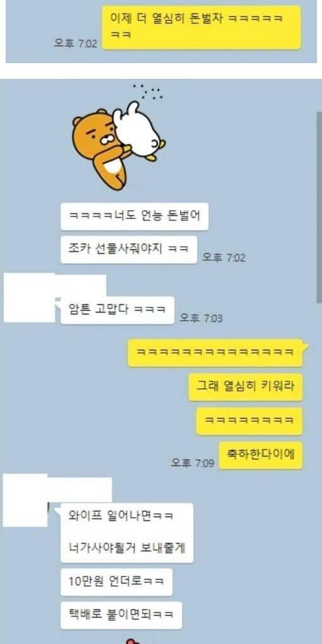Select message '조카 선물사줘야지 ㅋㅋ'
The image size is (322, 644).
[x=129, y=250]
